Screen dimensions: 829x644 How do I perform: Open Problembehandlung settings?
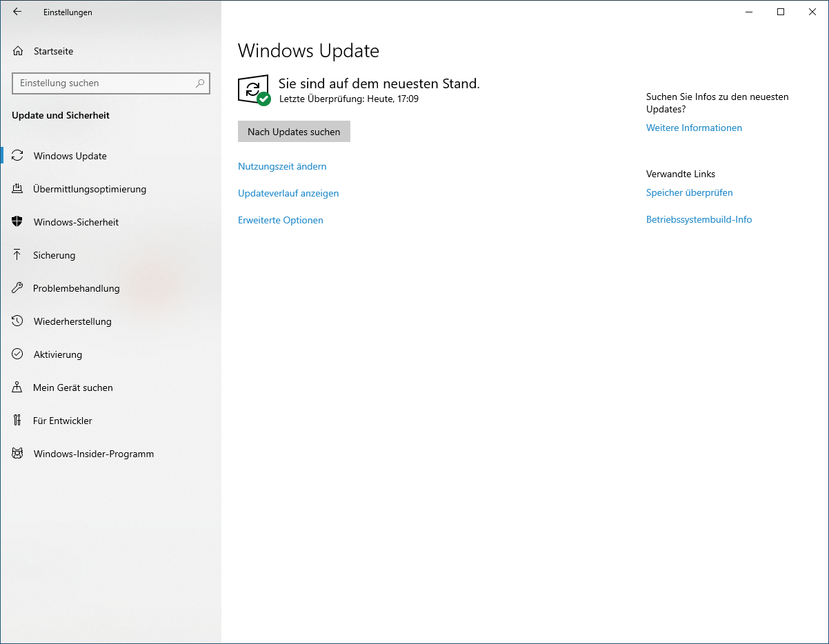coord(111,288)
